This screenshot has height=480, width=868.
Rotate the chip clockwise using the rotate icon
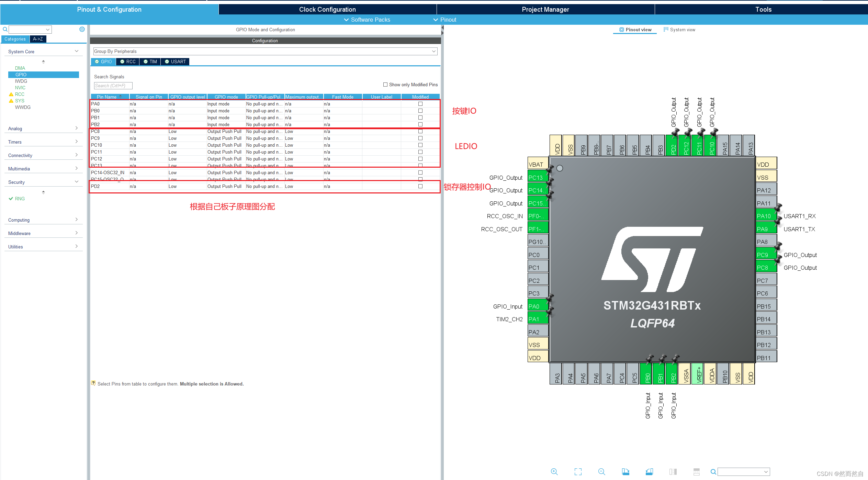tap(626, 471)
